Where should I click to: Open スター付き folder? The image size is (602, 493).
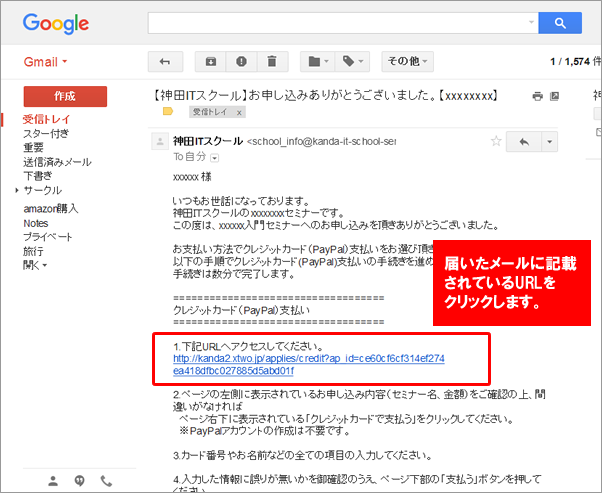[46, 134]
